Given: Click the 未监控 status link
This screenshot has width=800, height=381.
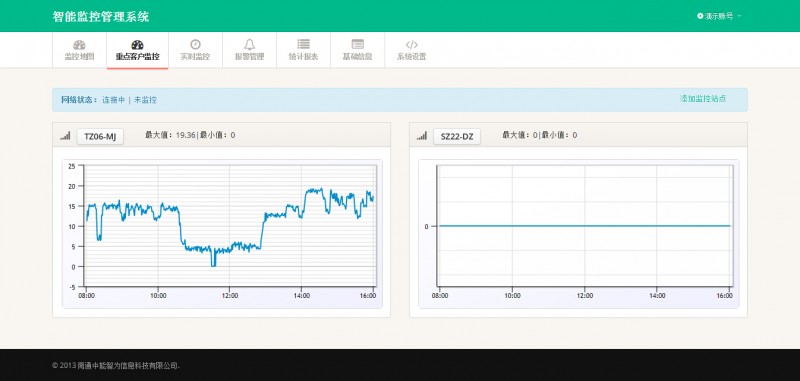Looking at the screenshot, I should [145, 100].
